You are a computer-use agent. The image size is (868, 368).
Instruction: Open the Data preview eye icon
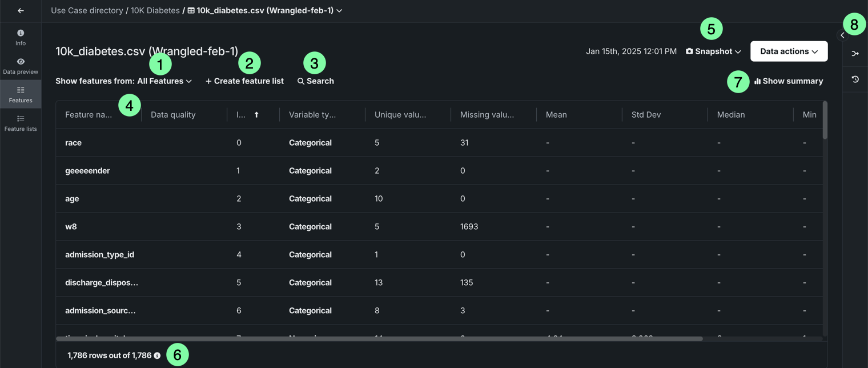click(x=21, y=62)
